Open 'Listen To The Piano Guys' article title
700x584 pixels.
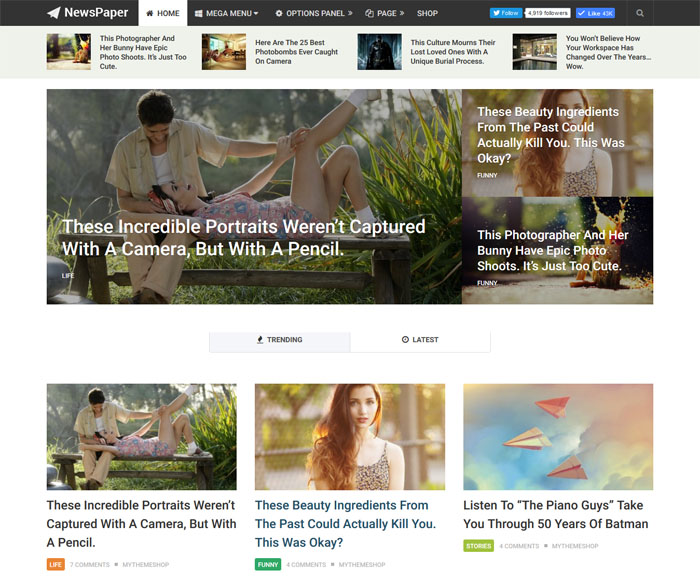556,514
